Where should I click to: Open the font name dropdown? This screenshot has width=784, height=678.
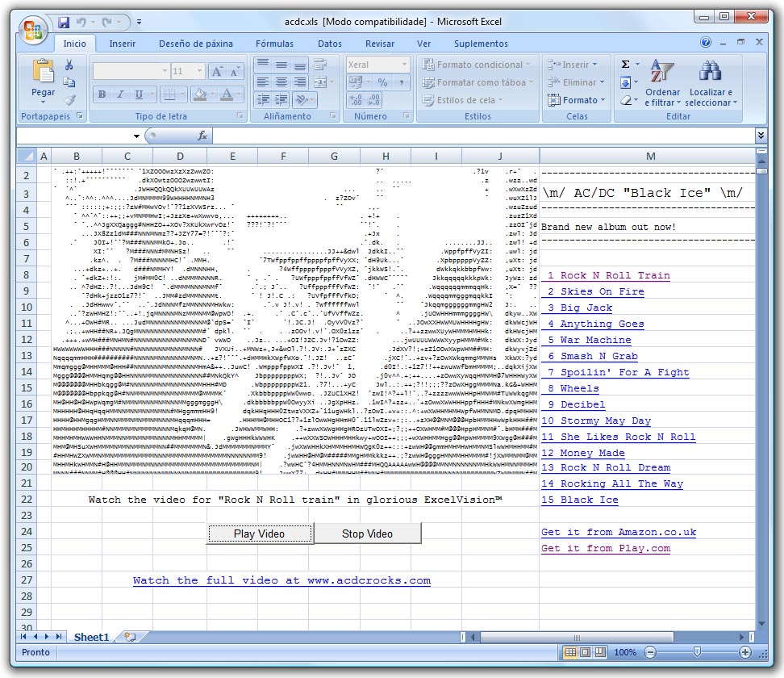click(x=165, y=71)
